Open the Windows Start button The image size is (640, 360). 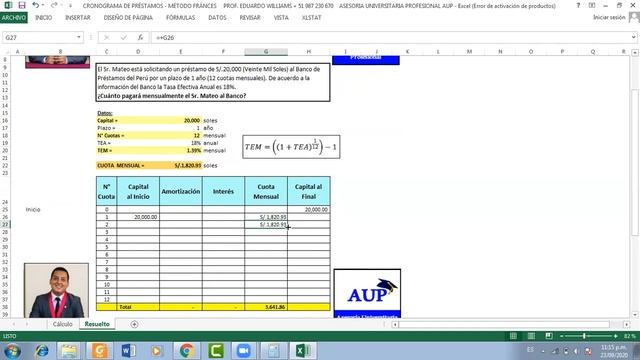coord(12,351)
